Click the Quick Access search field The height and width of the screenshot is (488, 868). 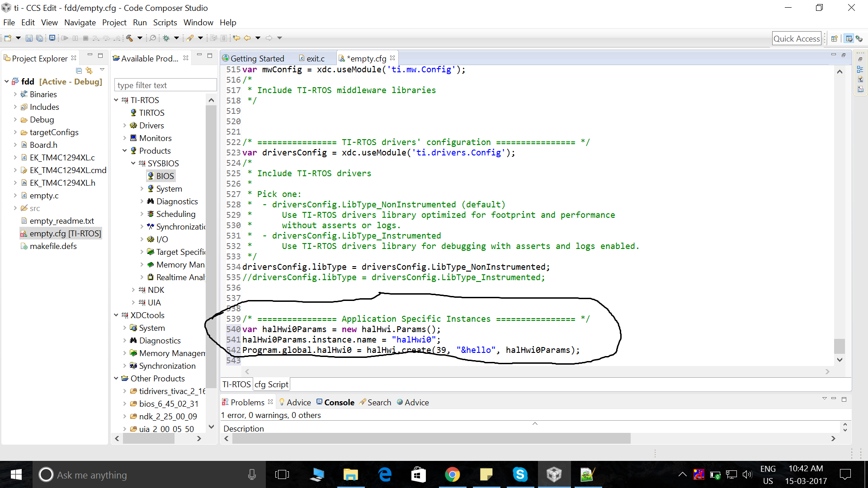tap(796, 38)
